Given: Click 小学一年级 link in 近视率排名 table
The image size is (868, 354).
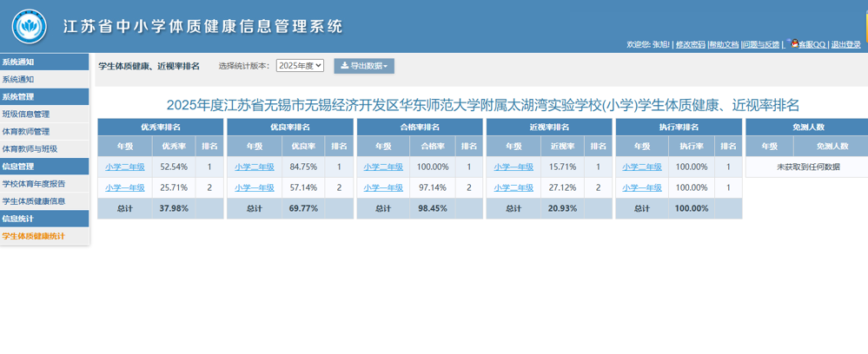Looking at the screenshot, I should point(514,167).
